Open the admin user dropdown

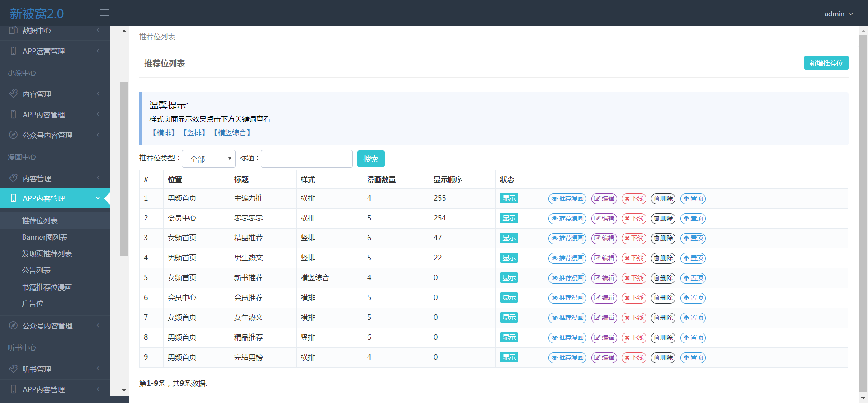pyautogui.click(x=838, y=14)
